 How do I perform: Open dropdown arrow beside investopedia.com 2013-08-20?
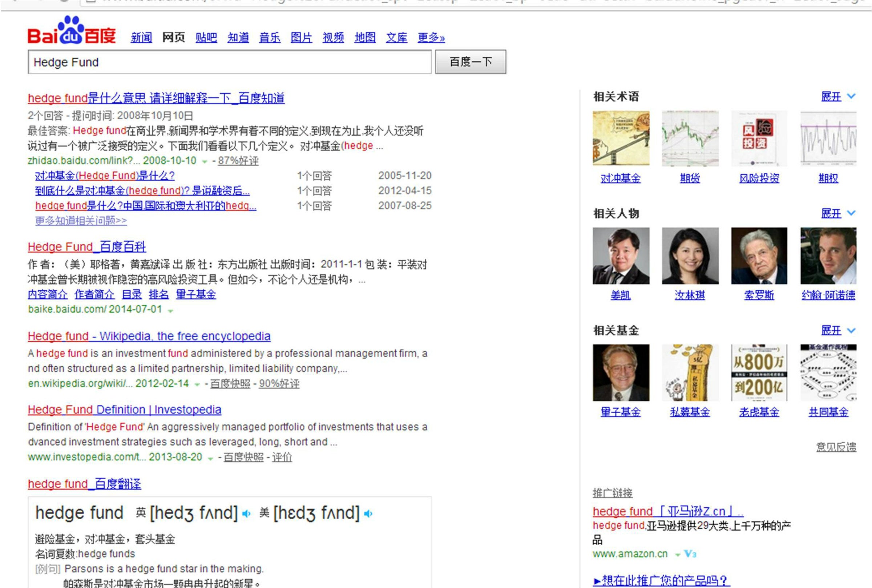pyautogui.click(x=211, y=458)
